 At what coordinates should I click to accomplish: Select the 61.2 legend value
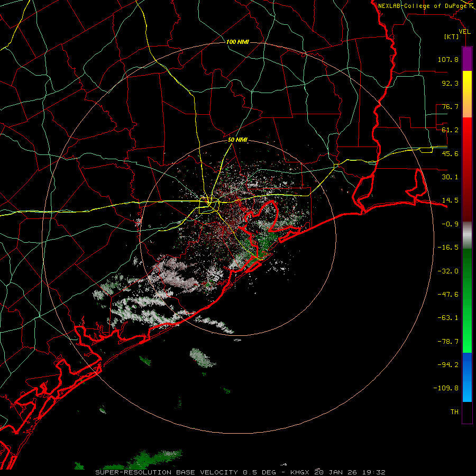tap(450, 130)
